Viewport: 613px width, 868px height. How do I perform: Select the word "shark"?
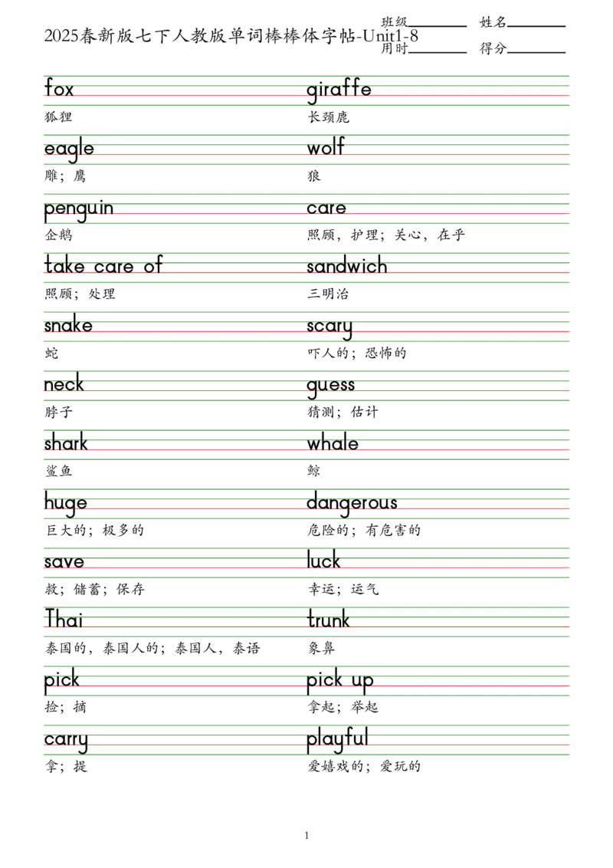66,443
